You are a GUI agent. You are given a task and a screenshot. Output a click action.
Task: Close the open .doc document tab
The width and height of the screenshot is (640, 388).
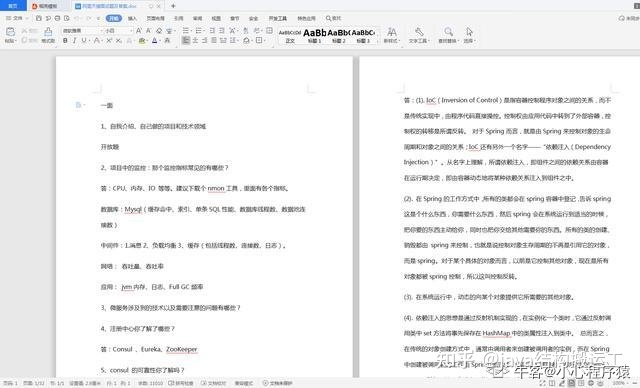click(x=158, y=6)
